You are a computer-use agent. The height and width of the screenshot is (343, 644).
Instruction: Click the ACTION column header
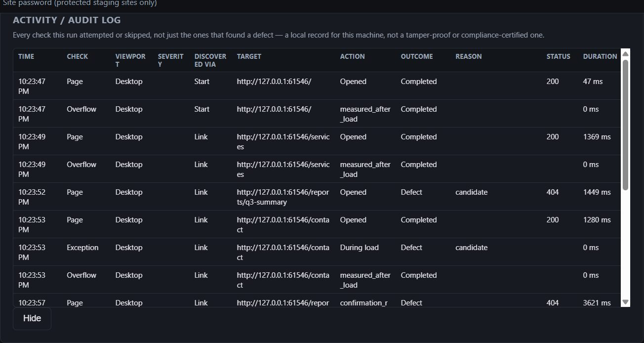[x=353, y=56]
